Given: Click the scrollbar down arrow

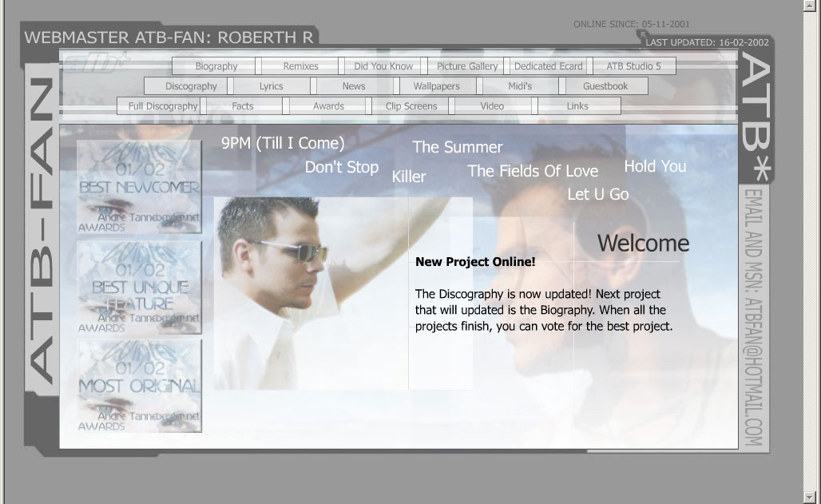Looking at the screenshot, I should [x=812, y=498].
